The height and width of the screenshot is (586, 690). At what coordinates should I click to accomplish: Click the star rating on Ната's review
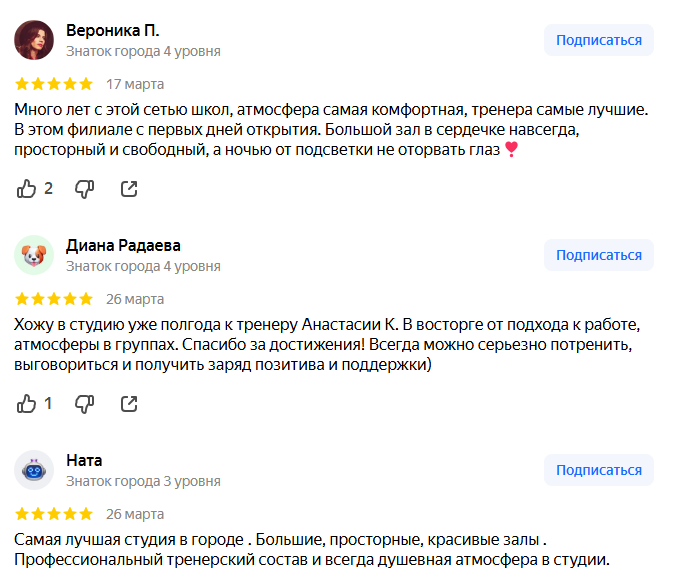pyautogui.click(x=54, y=513)
